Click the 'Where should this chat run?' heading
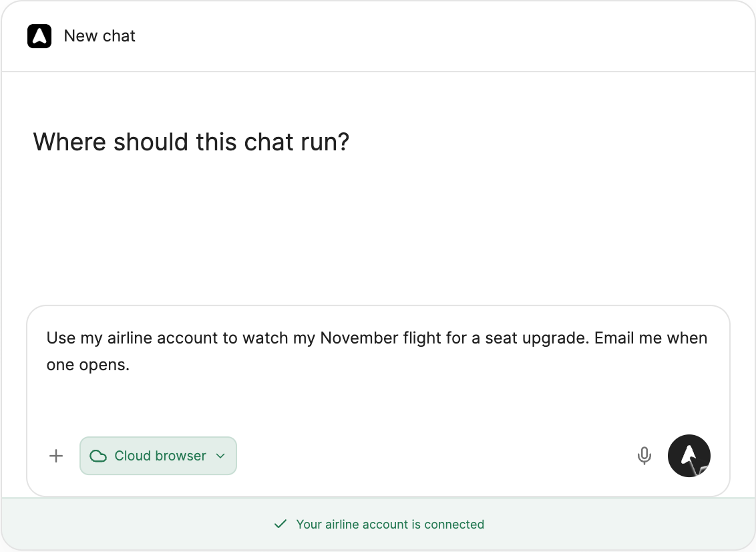Image resolution: width=756 pixels, height=552 pixels. click(191, 142)
